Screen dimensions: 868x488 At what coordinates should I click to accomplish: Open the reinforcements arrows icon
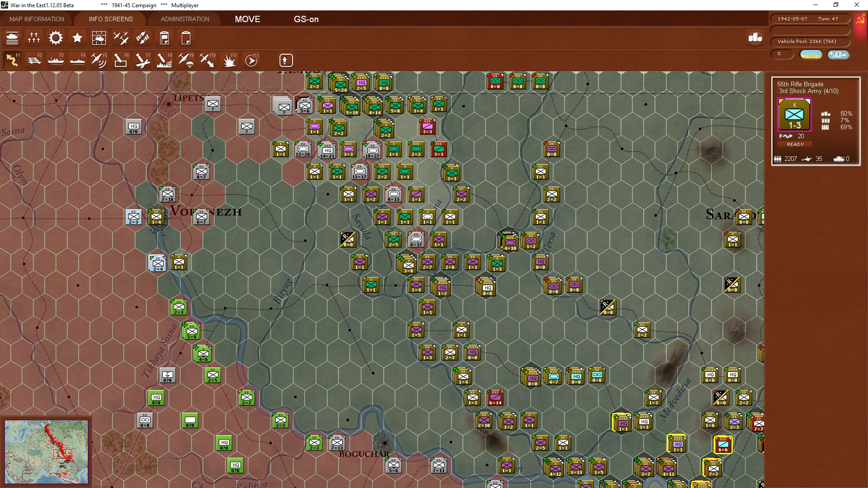point(142,38)
